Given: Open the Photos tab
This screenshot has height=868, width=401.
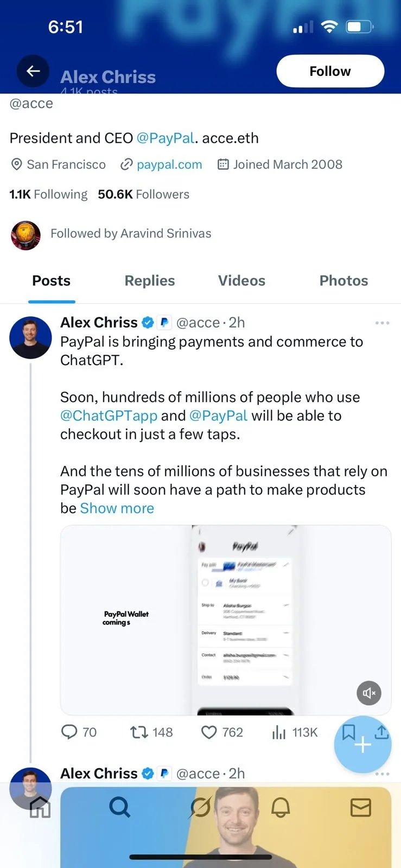Looking at the screenshot, I should 343,280.
